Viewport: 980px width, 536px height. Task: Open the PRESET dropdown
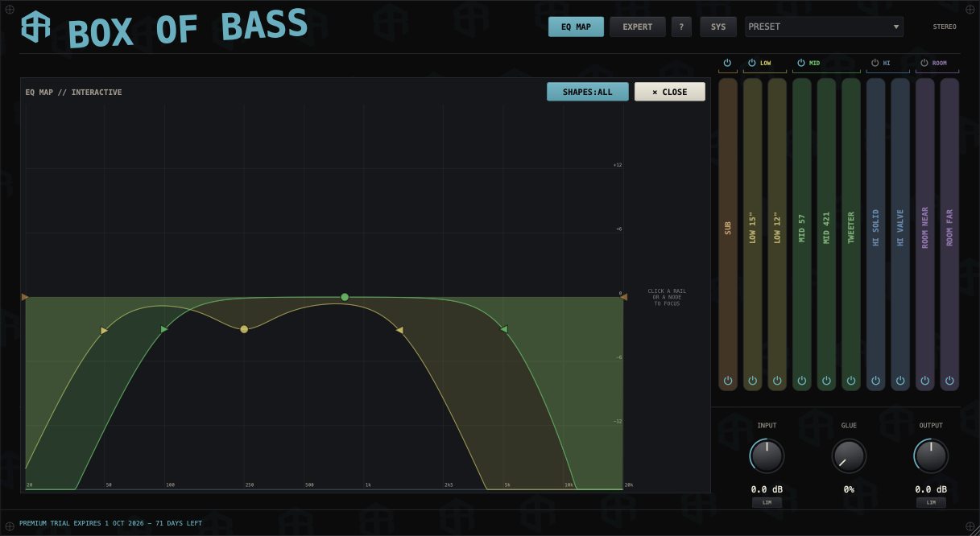[x=824, y=27]
